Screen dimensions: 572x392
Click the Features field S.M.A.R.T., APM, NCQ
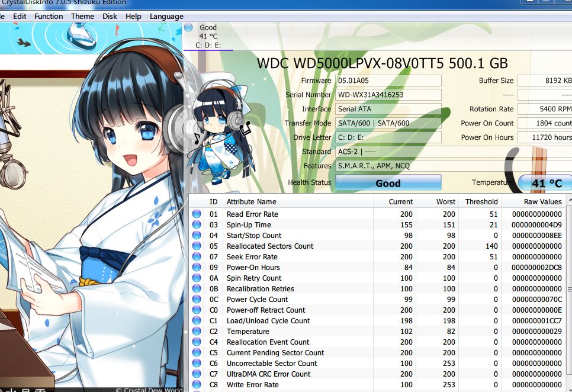pyautogui.click(x=454, y=166)
